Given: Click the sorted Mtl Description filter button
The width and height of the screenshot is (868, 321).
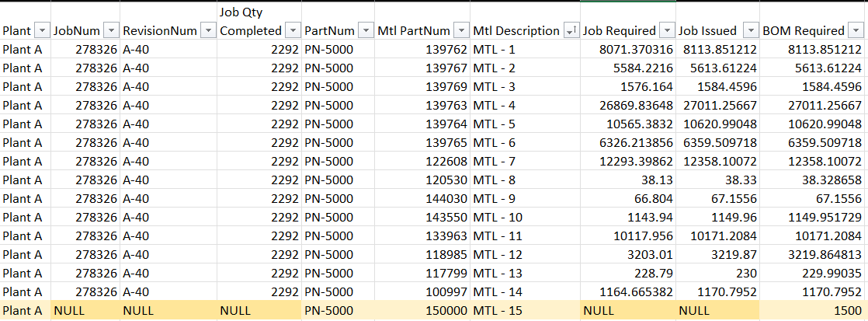Looking at the screenshot, I should [x=571, y=31].
